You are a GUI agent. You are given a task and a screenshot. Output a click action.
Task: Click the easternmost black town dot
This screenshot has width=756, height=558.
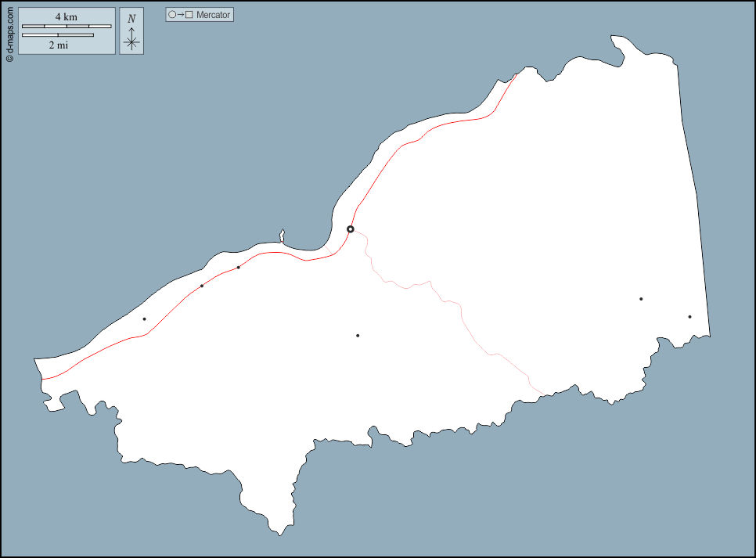click(689, 317)
